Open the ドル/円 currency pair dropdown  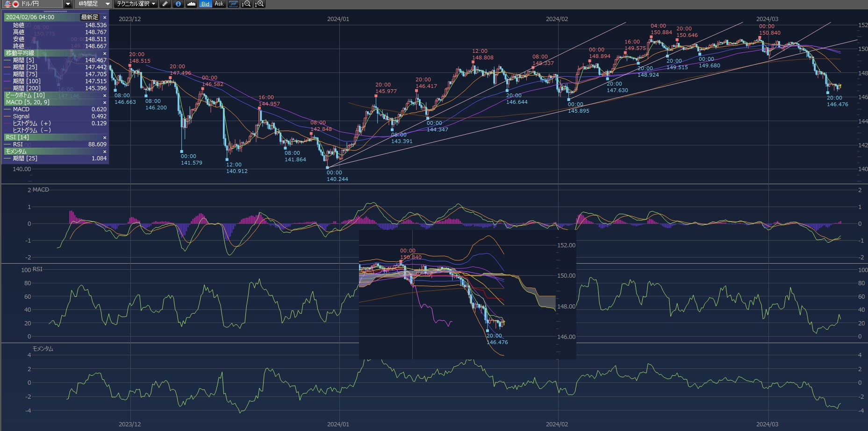tap(68, 4)
